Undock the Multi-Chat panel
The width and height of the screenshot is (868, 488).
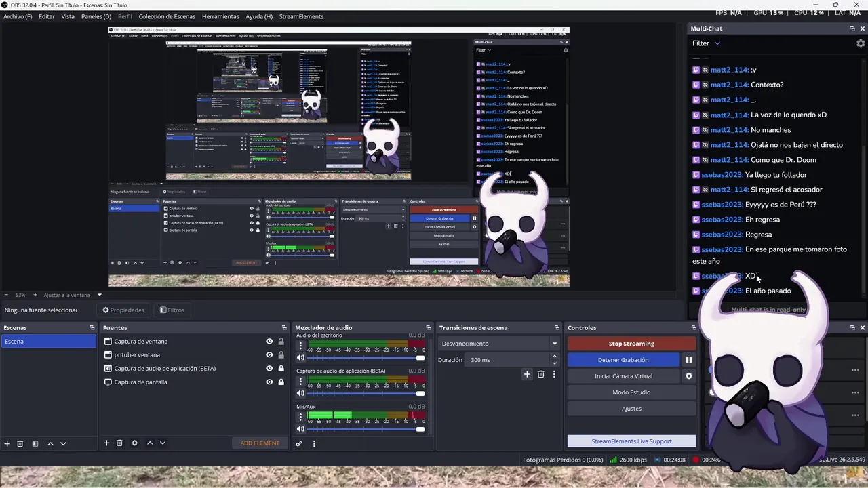point(852,28)
